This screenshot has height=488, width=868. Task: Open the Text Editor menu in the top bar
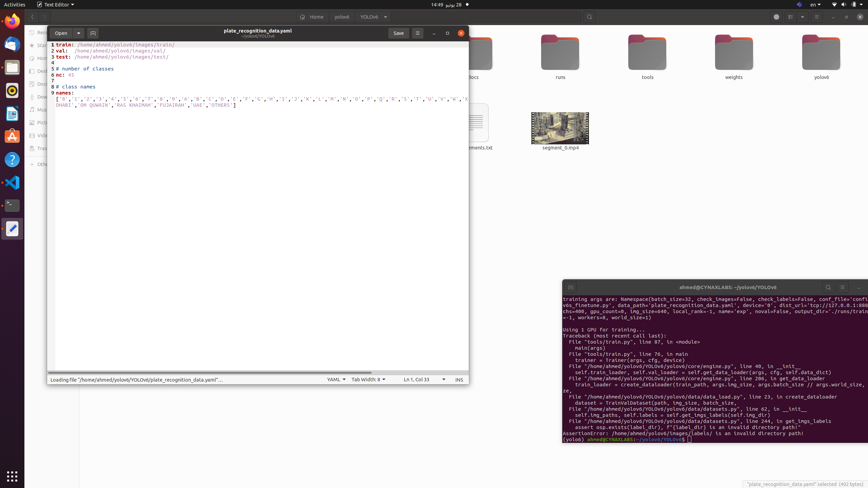coord(55,4)
